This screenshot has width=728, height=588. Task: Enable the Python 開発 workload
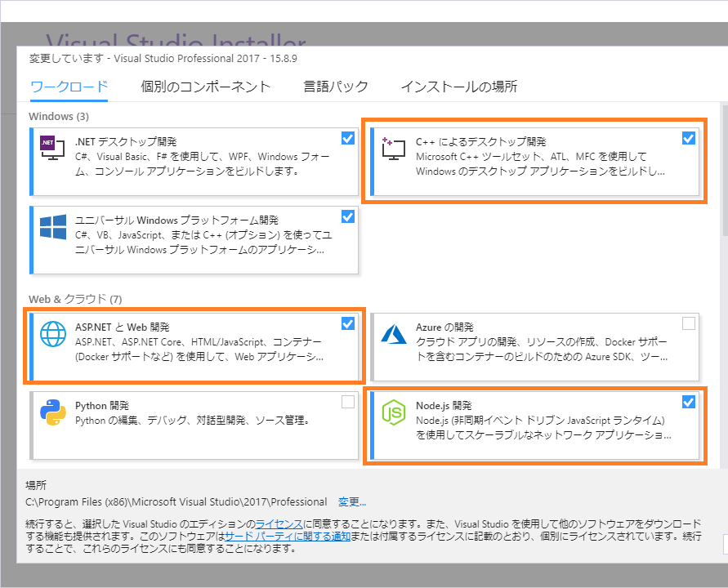pos(347,401)
